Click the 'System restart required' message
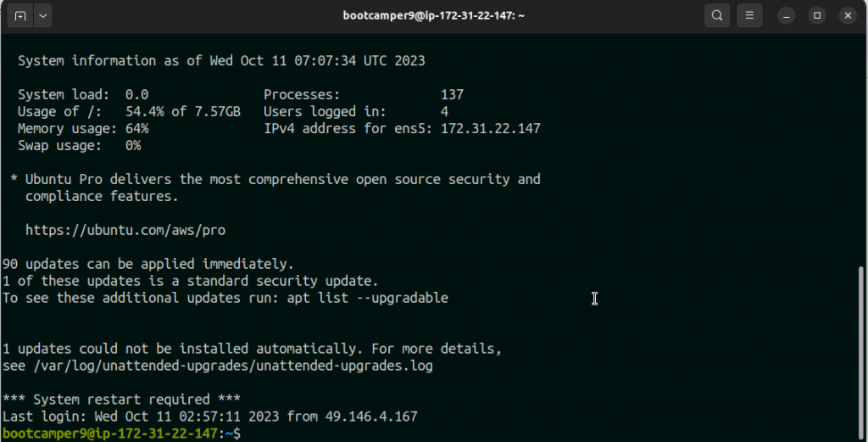 pos(121,400)
